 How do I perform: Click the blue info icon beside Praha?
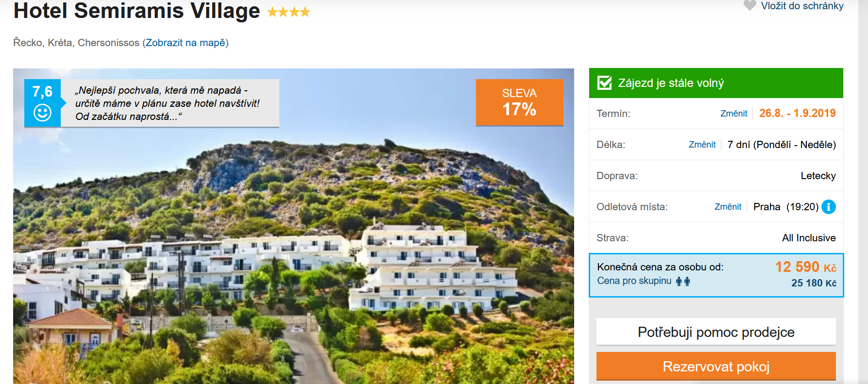click(x=828, y=207)
